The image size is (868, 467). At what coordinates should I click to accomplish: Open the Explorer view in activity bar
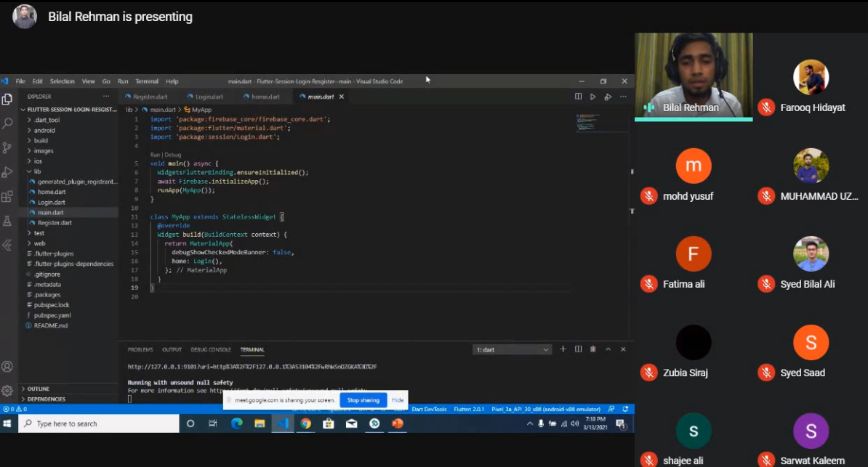(7, 99)
